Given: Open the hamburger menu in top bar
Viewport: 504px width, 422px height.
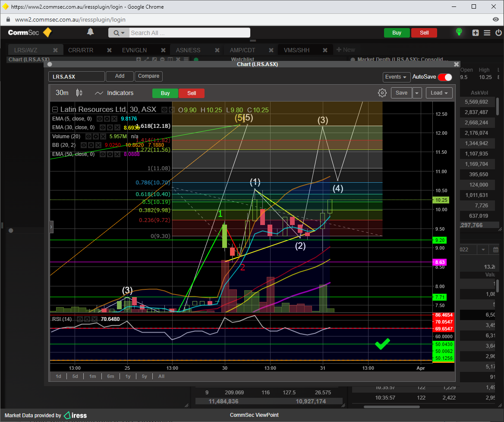Looking at the screenshot, I should point(487,33).
